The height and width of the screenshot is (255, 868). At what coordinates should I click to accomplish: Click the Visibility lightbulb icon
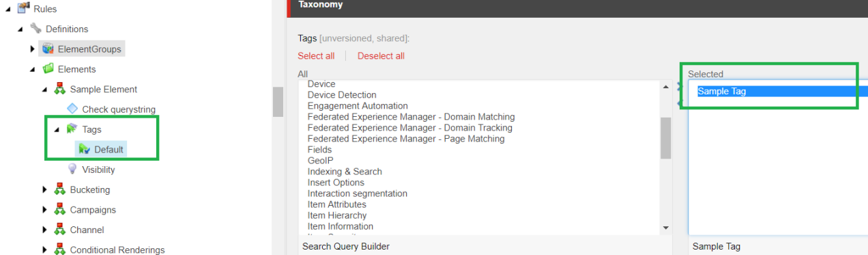pyautogui.click(x=72, y=170)
